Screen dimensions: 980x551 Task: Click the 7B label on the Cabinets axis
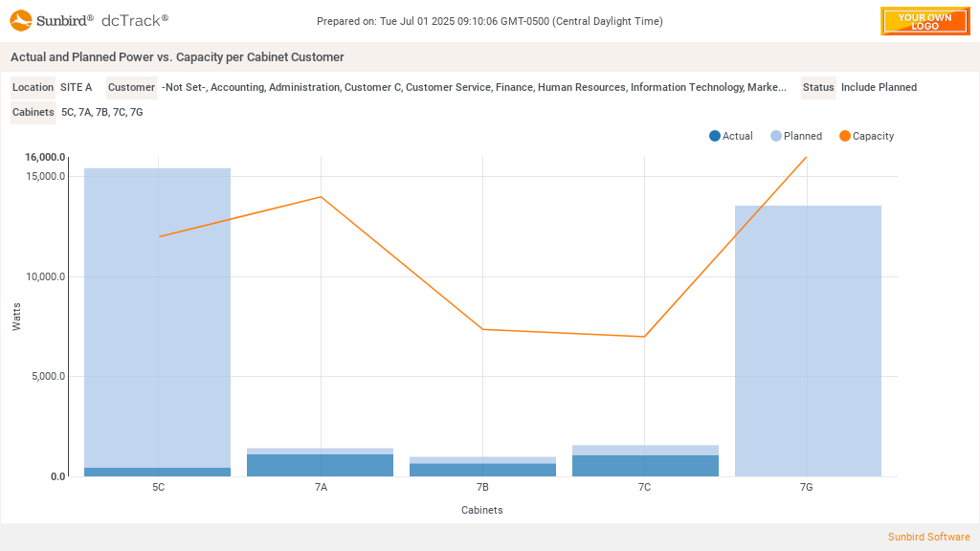(x=482, y=486)
